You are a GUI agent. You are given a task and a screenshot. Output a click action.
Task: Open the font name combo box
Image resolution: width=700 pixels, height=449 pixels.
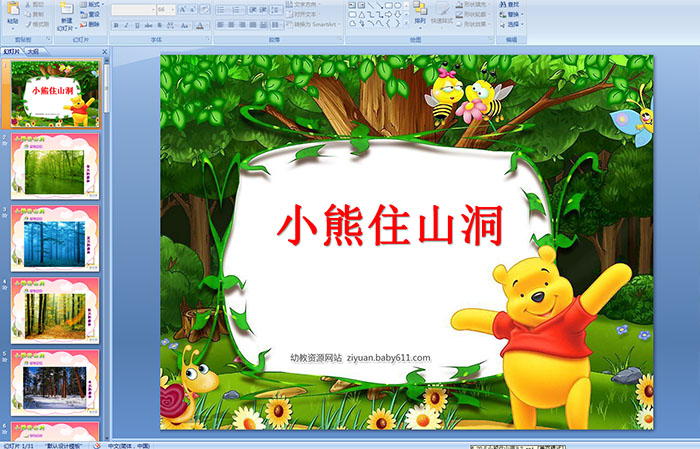click(133, 9)
